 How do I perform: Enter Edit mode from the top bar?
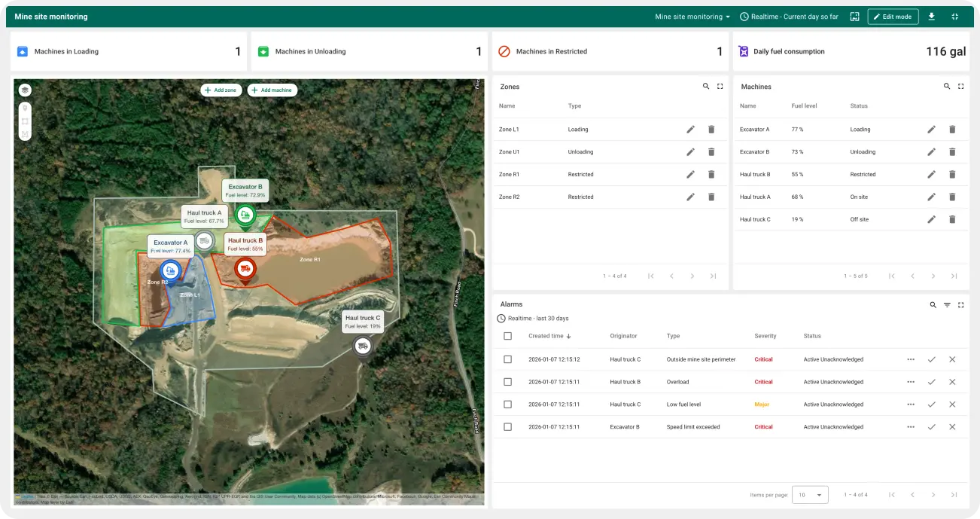coord(893,16)
